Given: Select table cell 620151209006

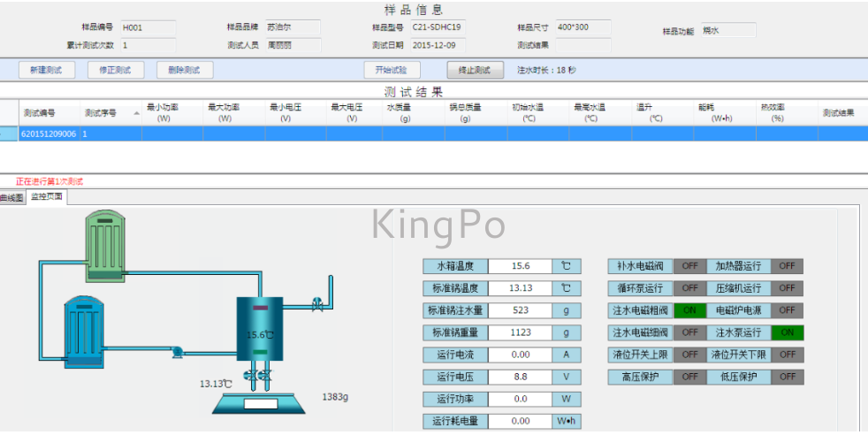Looking at the screenshot, I should click(49, 134).
